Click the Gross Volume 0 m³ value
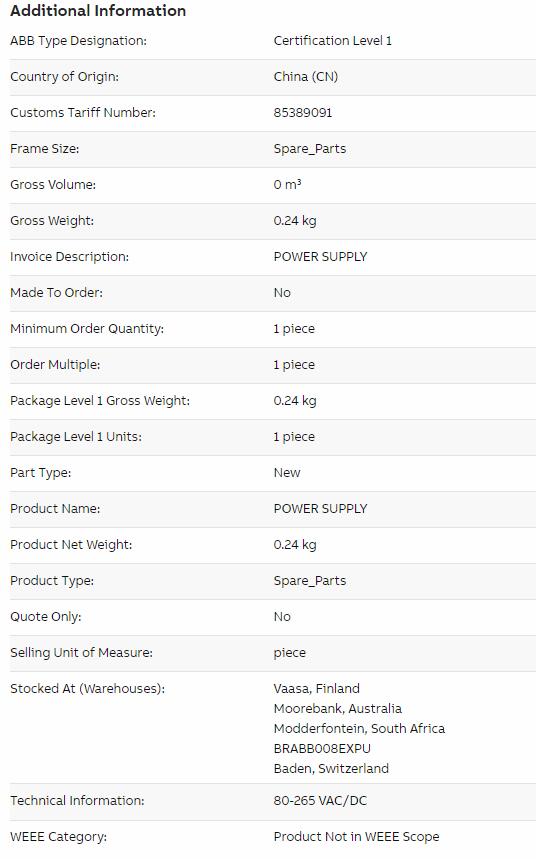This screenshot has height=859, width=536. pos(288,185)
